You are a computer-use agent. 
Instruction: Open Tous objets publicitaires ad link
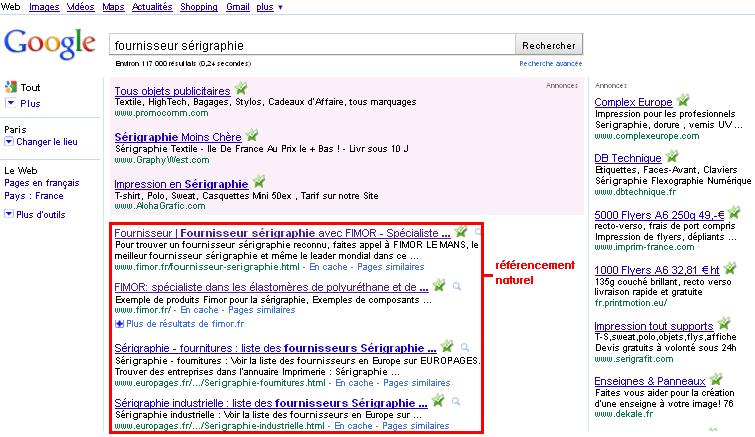point(172,91)
